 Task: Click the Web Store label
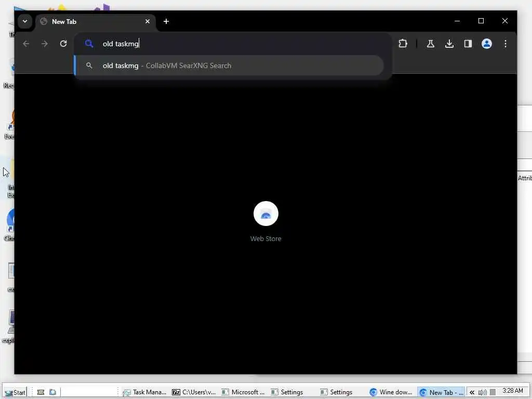[265, 239]
